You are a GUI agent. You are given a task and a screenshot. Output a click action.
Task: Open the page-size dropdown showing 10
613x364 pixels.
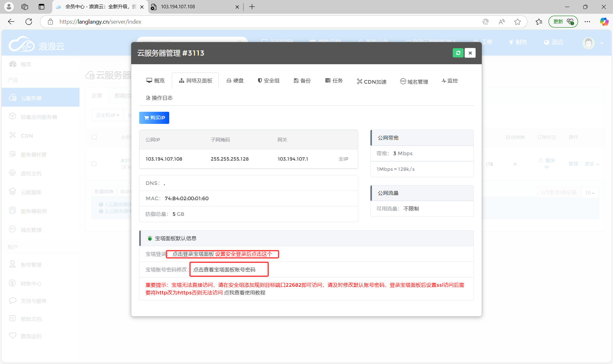click(589, 193)
